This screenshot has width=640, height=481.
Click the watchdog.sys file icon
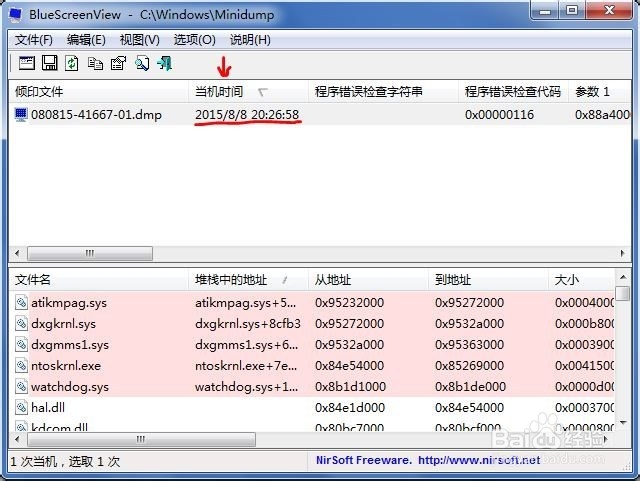point(21,386)
